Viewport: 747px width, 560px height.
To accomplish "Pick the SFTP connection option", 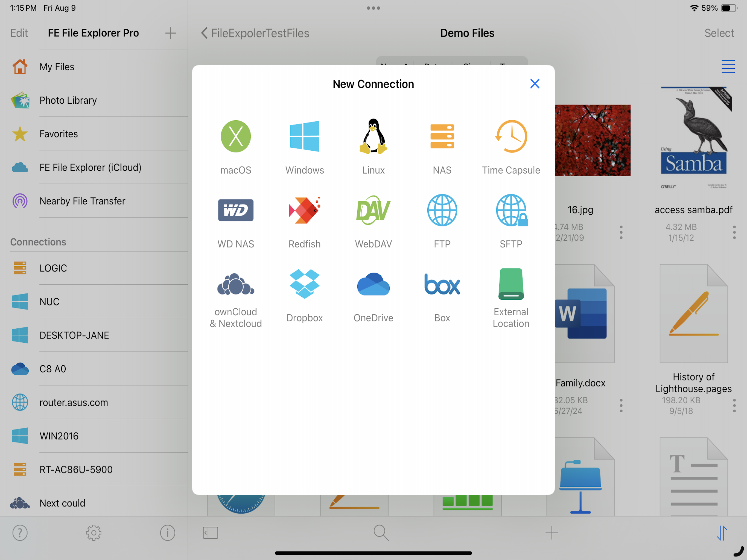I will 510,210.
